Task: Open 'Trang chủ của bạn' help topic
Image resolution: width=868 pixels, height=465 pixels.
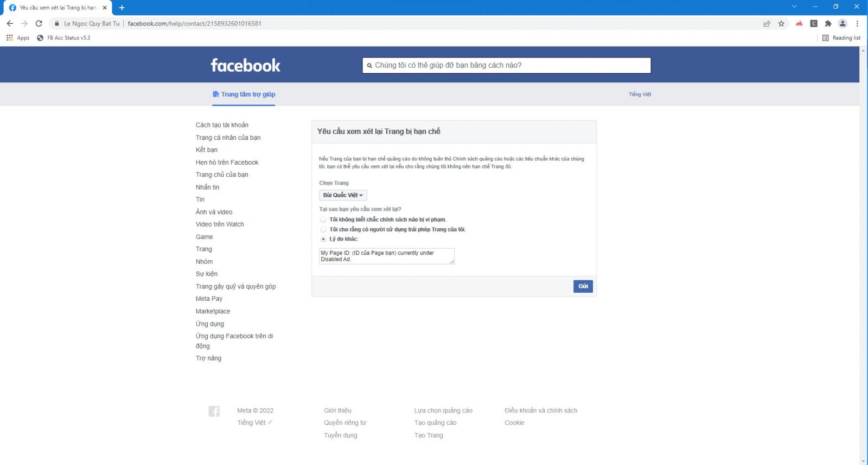Action: coord(222,175)
